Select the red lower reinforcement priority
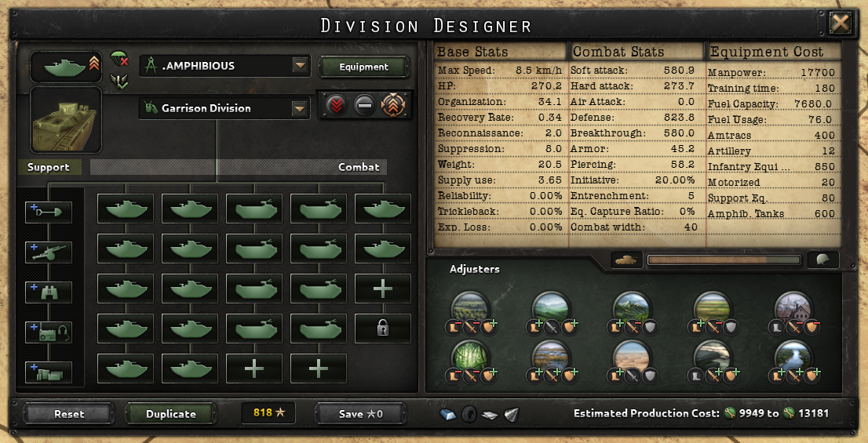Screen dimensions: 868x443 [337, 105]
